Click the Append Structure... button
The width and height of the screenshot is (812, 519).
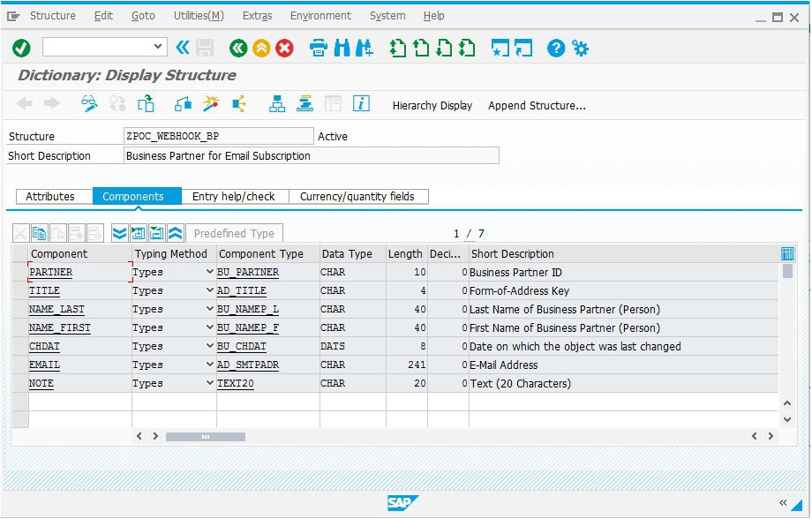pyautogui.click(x=537, y=106)
